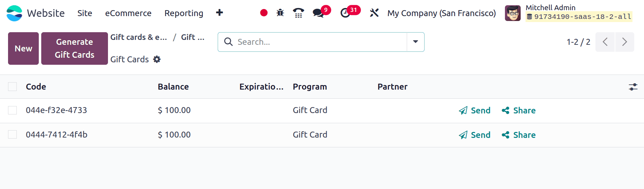Image resolution: width=644 pixels, height=189 pixels.
Task: Open the debug bug icon menu
Action: (x=280, y=13)
